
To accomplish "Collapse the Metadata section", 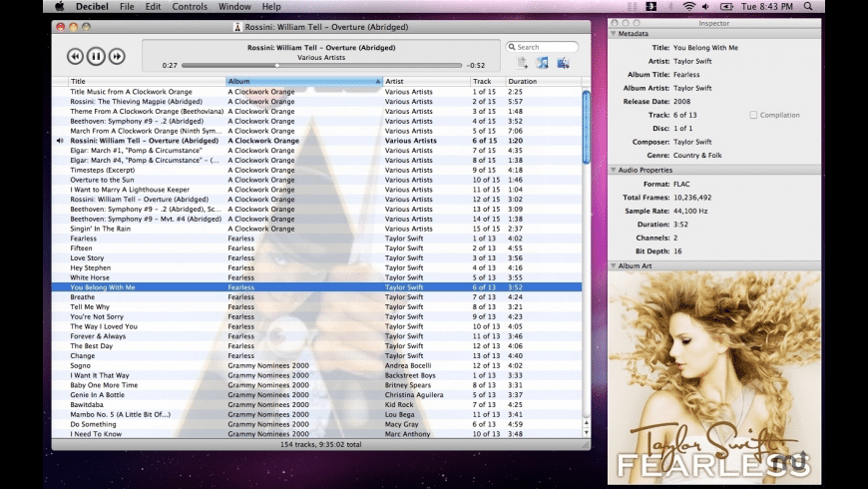I will pyautogui.click(x=614, y=34).
